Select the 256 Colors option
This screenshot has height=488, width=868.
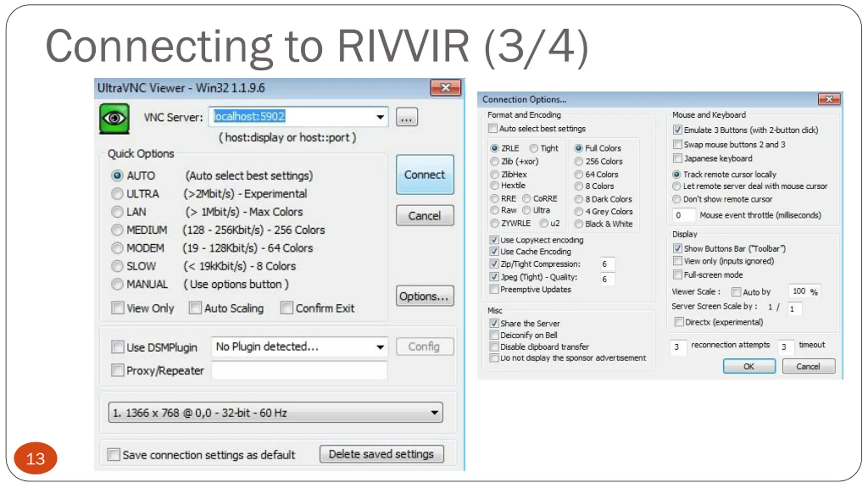click(x=578, y=161)
